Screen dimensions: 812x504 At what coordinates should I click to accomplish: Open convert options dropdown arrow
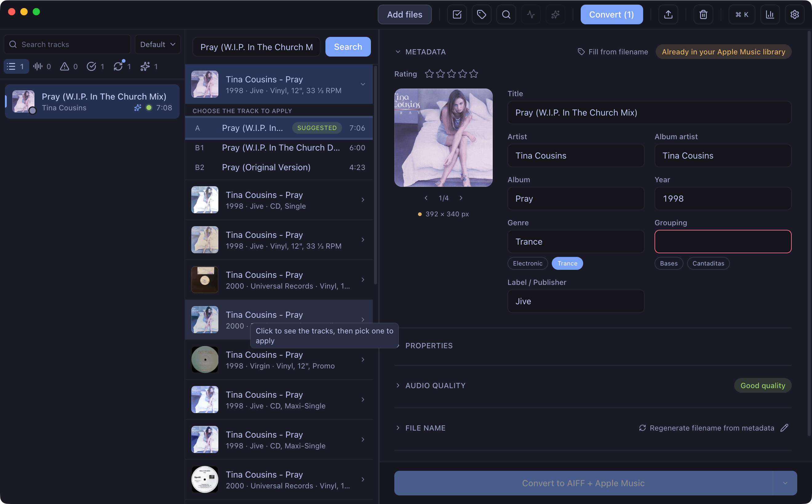(x=785, y=483)
